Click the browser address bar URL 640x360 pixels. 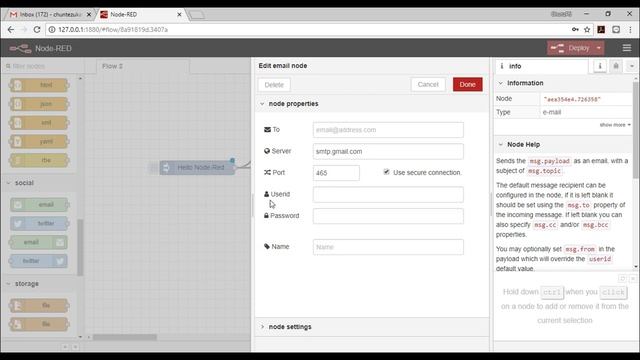point(113,29)
